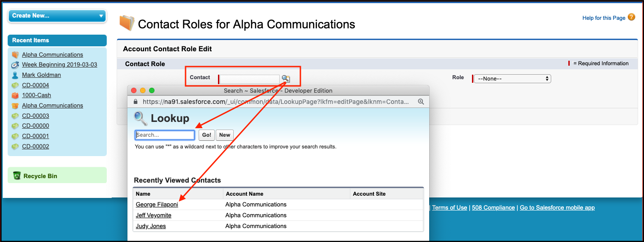The width and height of the screenshot is (644, 242).
Task: Click the lock icon in the popup address bar
Action: pyautogui.click(x=136, y=102)
